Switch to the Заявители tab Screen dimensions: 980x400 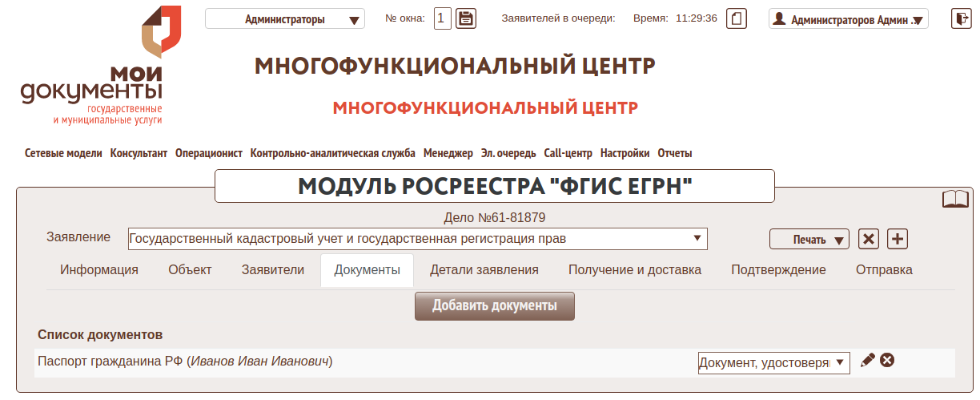[273, 270]
